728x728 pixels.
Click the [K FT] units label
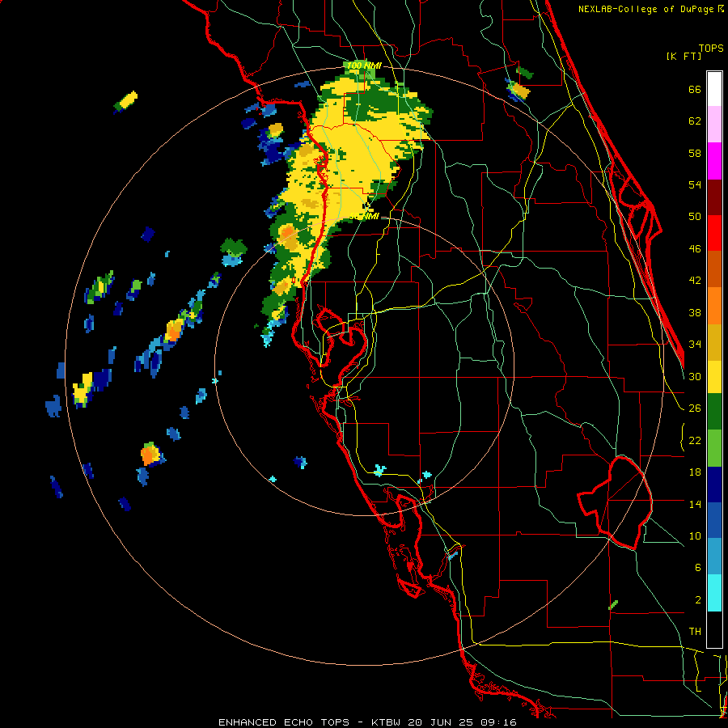[x=684, y=56]
